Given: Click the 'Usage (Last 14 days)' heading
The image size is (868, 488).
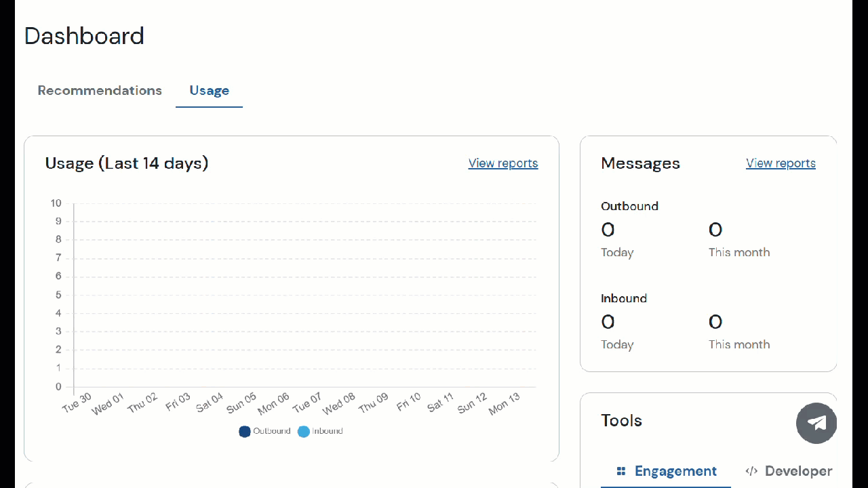Looking at the screenshot, I should pos(127,163).
